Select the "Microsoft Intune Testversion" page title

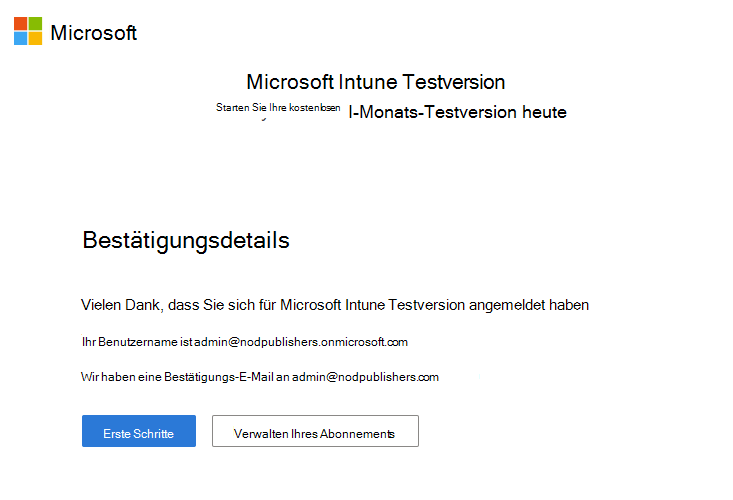pyautogui.click(x=375, y=82)
